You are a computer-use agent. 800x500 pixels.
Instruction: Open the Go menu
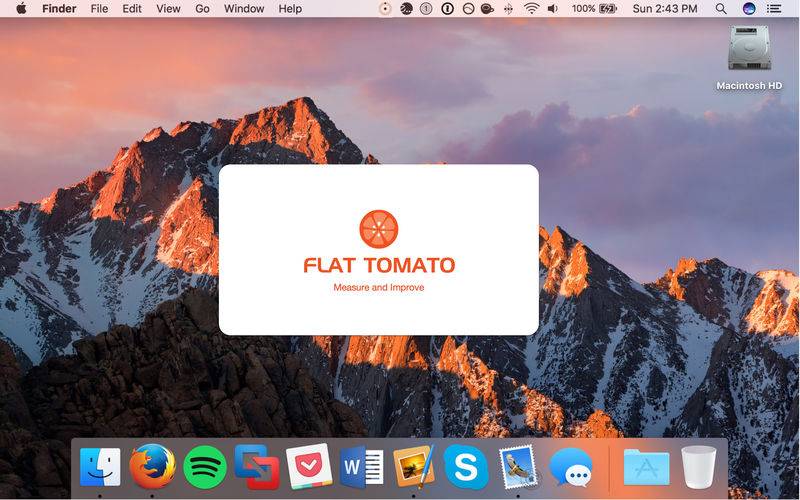tap(202, 9)
